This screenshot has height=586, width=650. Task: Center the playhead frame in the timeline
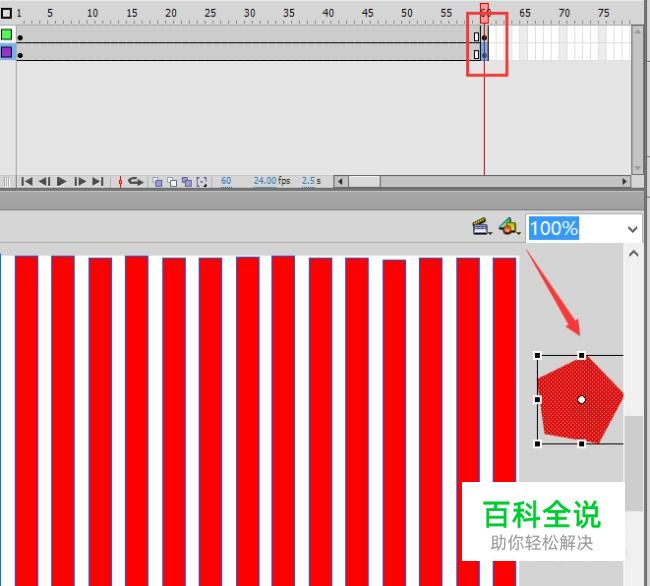120,182
